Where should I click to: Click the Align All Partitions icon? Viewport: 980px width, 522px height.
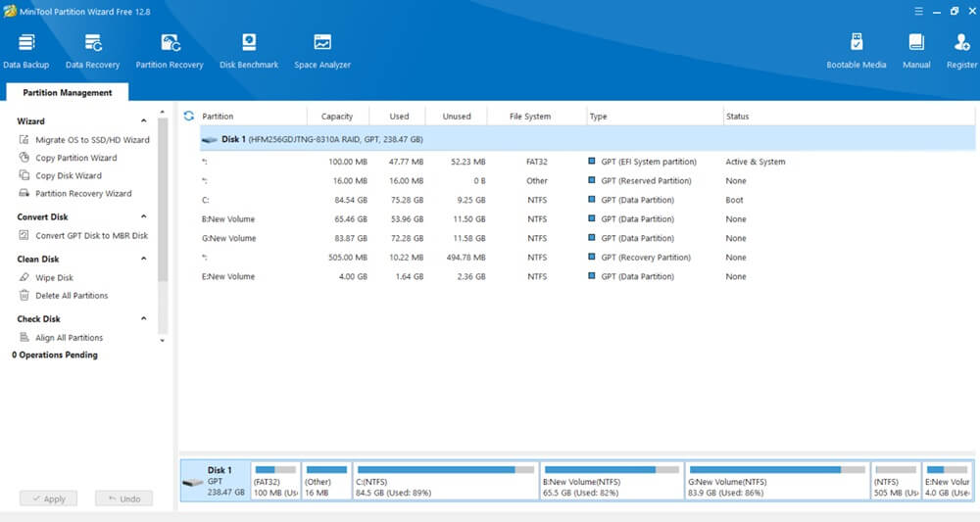[24, 337]
